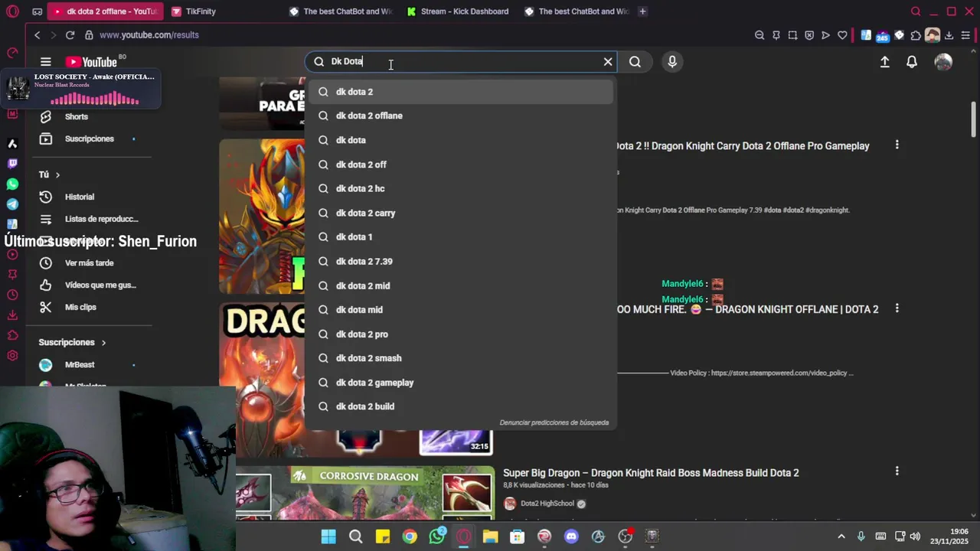
Task: Choose suggestion 'dk dota 2 offlane'
Action: tap(459, 116)
